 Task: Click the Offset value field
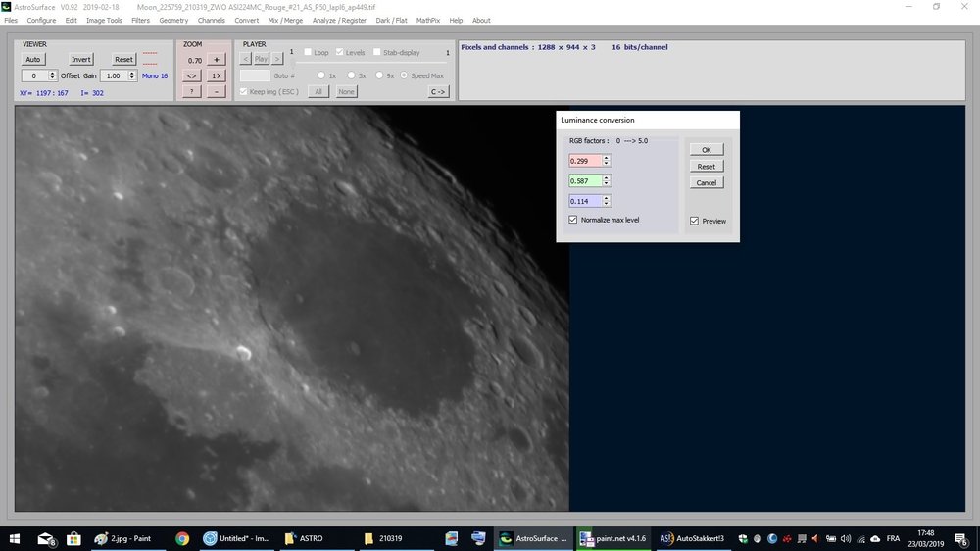tap(35, 75)
